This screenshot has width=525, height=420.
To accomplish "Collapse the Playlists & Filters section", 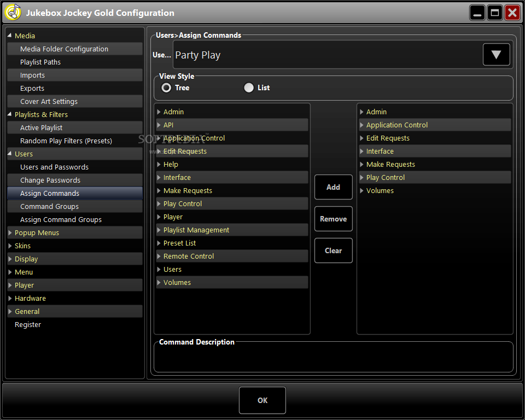I will pos(9,114).
